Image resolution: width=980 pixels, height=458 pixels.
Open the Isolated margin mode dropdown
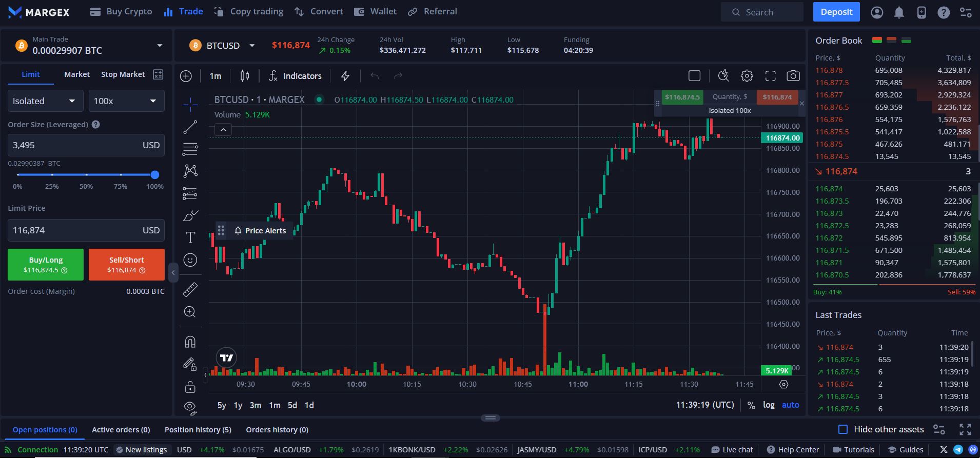[45, 101]
